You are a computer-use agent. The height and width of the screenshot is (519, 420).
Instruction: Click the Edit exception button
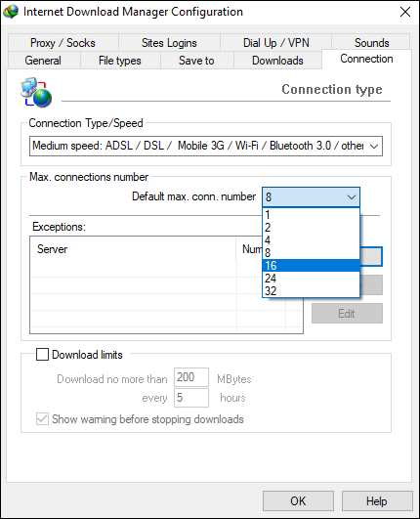(x=347, y=313)
